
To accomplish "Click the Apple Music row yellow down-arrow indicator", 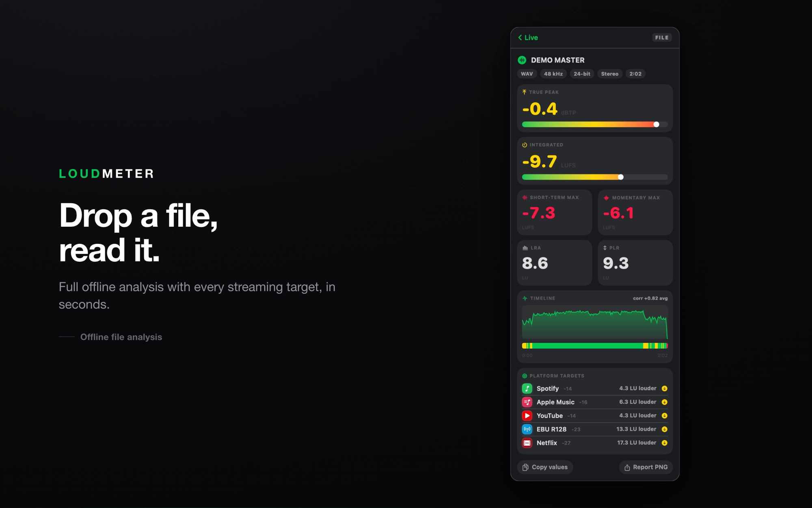I will (664, 402).
